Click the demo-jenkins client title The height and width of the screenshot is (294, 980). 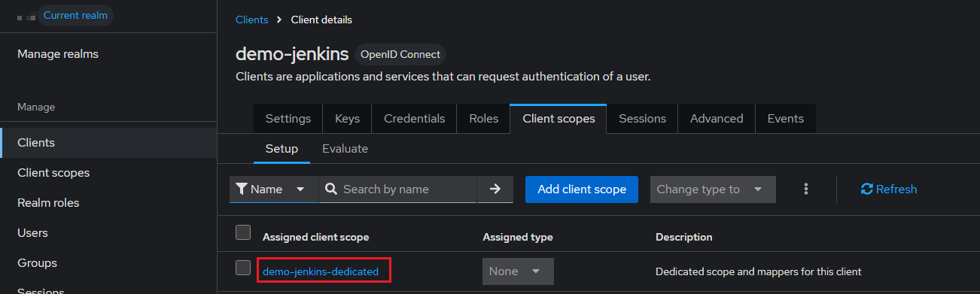(x=292, y=54)
